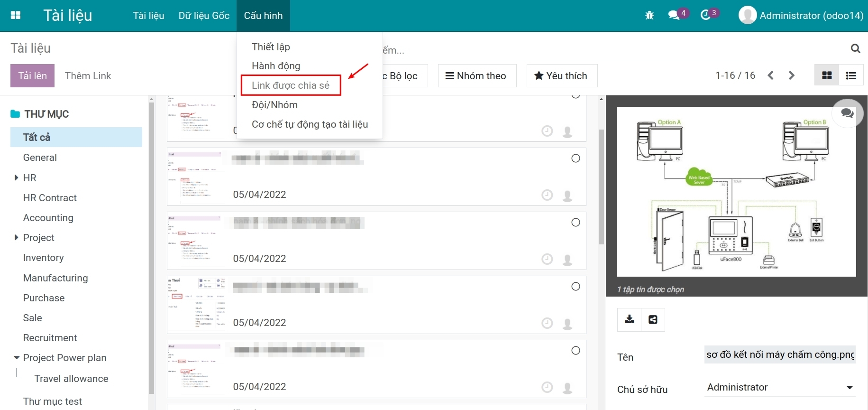Open the Dữ liệu Gốc menu
The width and height of the screenshot is (868, 410).
pos(204,16)
